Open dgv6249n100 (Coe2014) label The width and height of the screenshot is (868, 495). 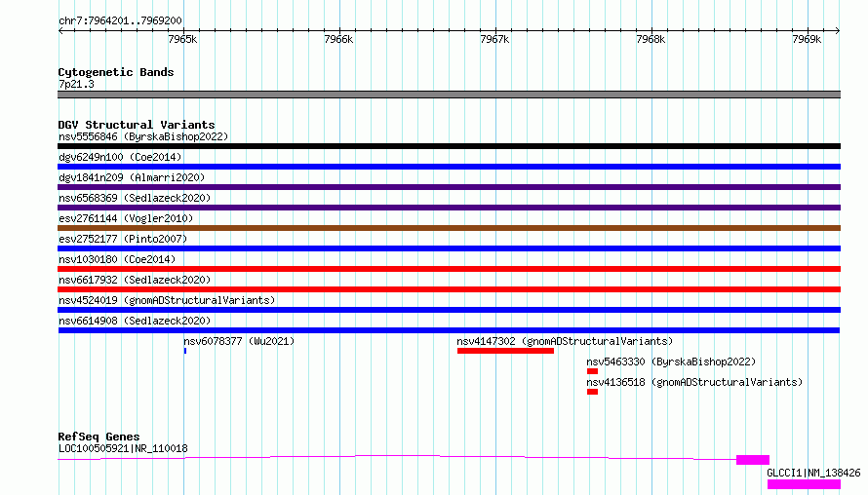(120, 157)
